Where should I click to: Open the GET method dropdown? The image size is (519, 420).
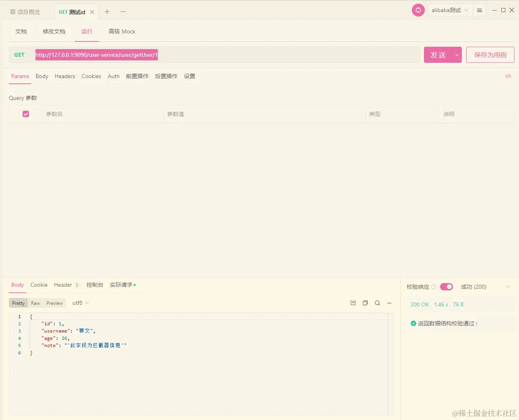point(19,55)
